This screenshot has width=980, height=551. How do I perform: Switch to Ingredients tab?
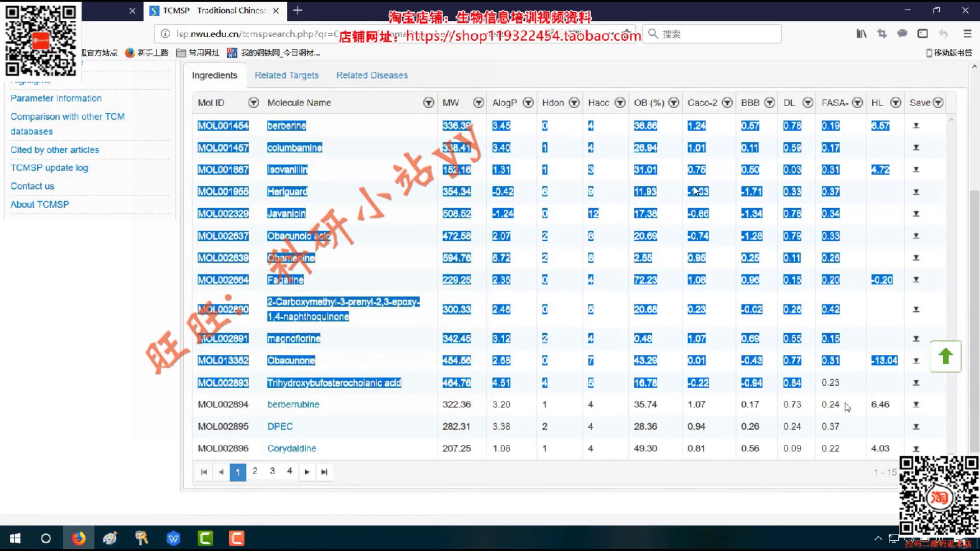tap(214, 75)
